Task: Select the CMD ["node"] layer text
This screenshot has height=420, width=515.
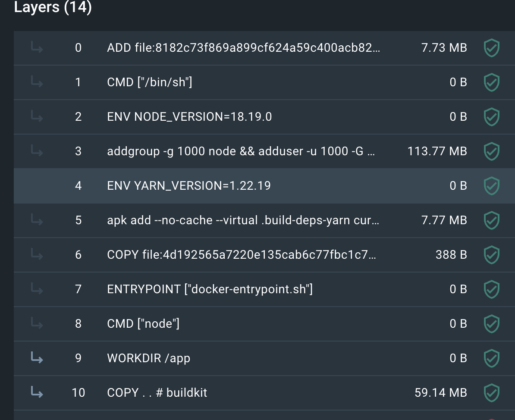Action: point(143,324)
